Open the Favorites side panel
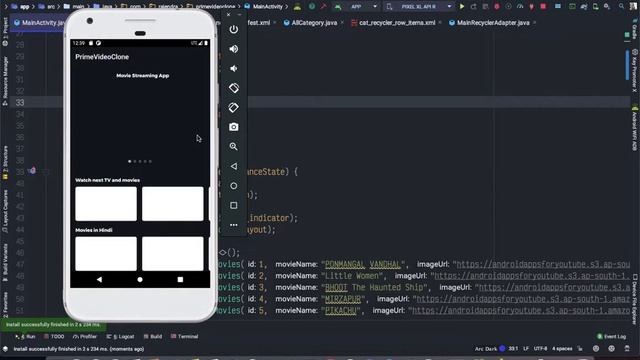This screenshot has height=360, width=640. [x=5, y=304]
